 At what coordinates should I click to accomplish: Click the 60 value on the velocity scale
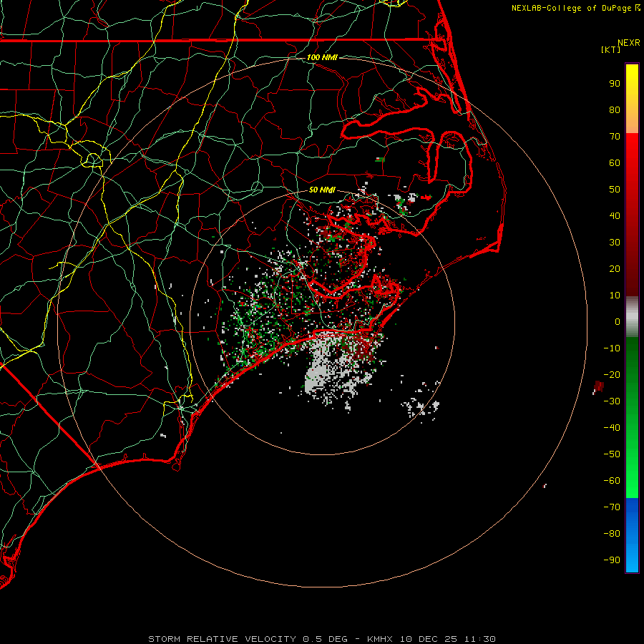pos(615,163)
